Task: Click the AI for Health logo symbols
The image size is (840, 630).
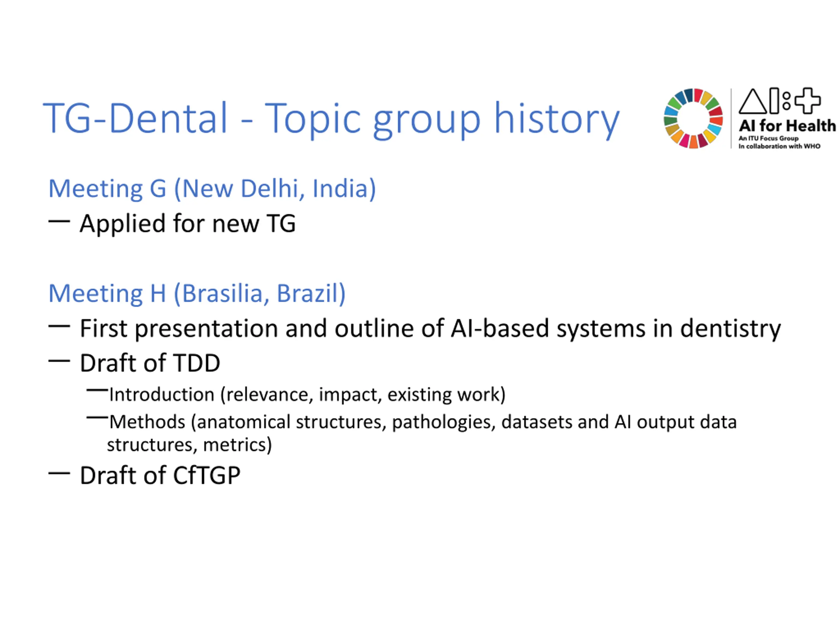Action: pyautogui.click(x=780, y=101)
